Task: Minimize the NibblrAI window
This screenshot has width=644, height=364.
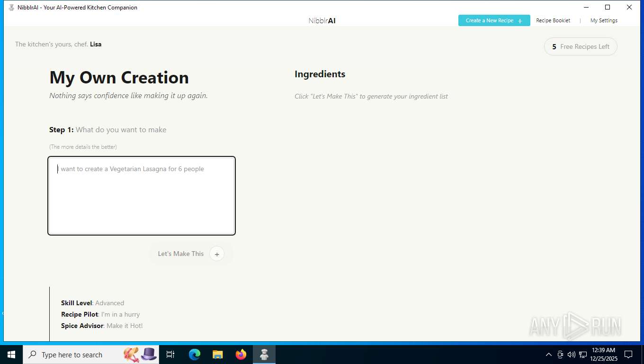Action: pyautogui.click(x=586, y=7)
